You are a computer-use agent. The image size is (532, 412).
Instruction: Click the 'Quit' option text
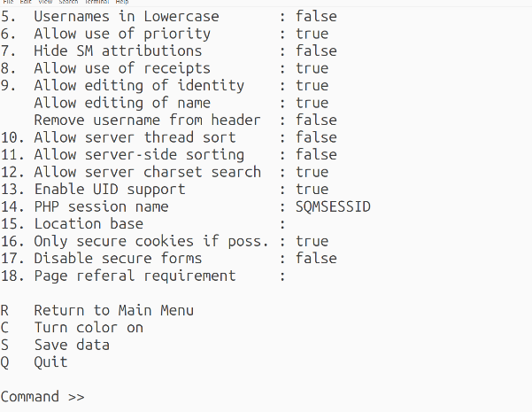(x=50, y=362)
